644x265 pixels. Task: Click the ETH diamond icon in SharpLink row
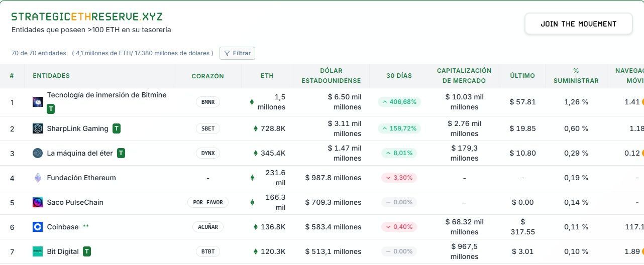click(x=256, y=128)
